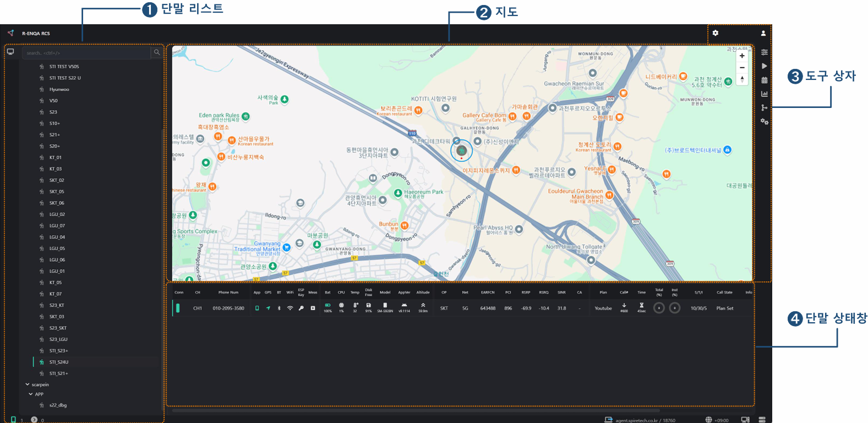Viewport: 868px width, 423px height.
Task: Click the timezone globe icon in status bar
Action: point(708,420)
